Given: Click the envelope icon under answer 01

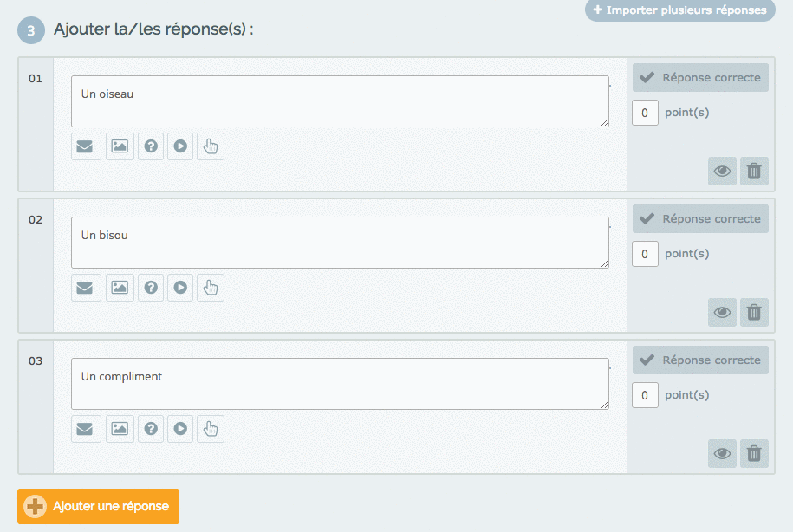Looking at the screenshot, I should [x=86, y=146].
